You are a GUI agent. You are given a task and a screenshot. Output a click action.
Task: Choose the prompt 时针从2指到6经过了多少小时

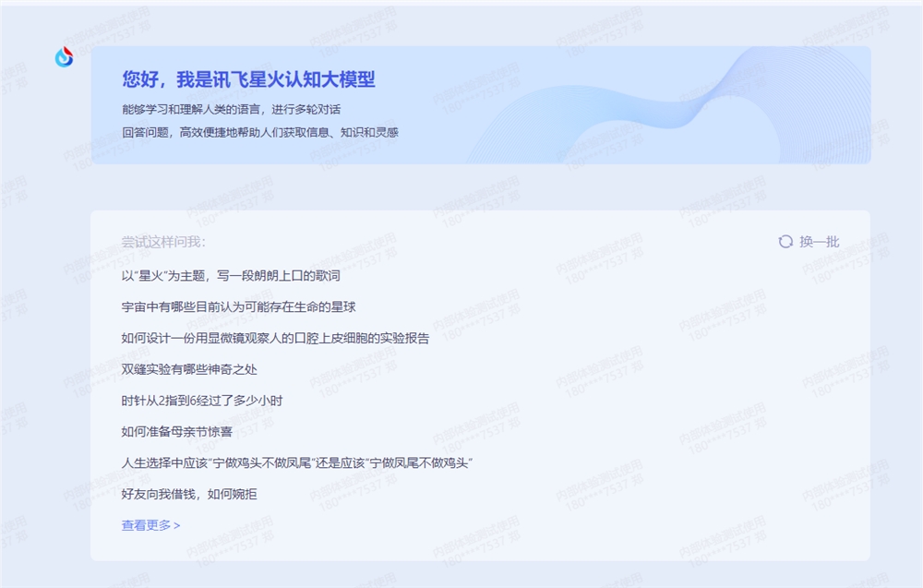(x=202, y=401)
